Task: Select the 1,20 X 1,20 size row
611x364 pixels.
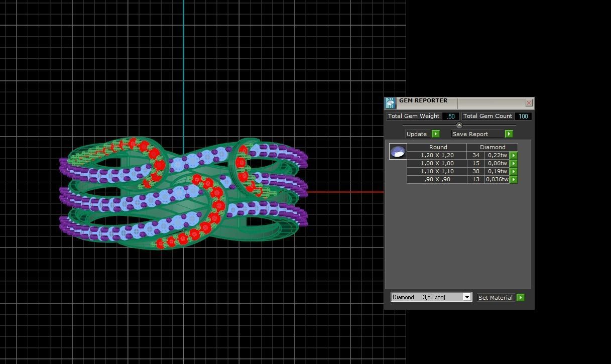Action: [437, 155]
